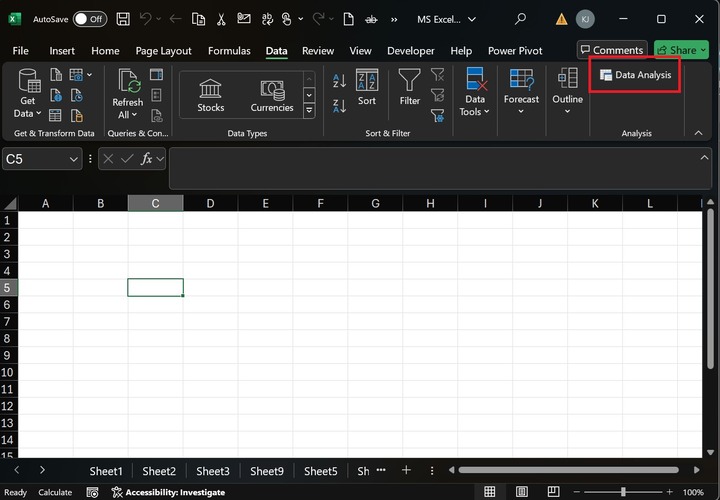Image resolution: width=720 pixels, height=500 pixels.
Task: Click the Refresh All icon
Action: pyautogui.click(x=128, y=82)
